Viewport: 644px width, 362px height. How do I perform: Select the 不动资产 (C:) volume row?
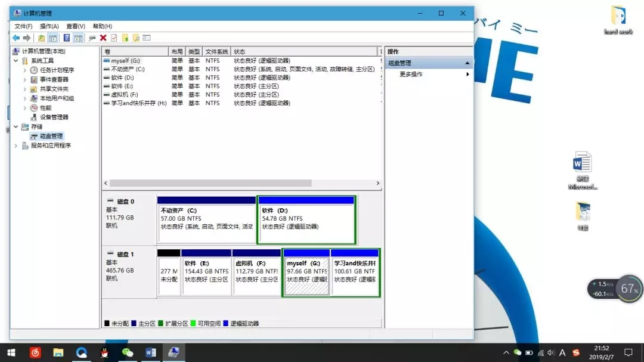241,69
